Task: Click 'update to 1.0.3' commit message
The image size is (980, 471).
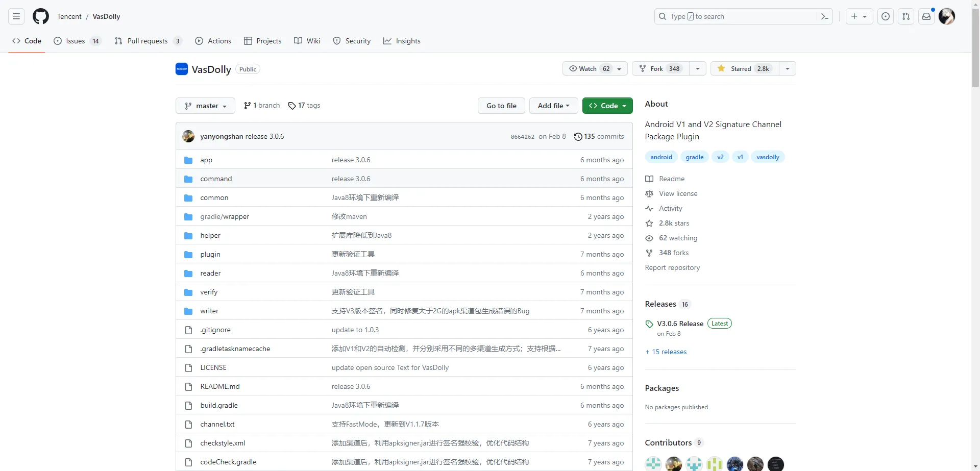Action: click(355, 330)
